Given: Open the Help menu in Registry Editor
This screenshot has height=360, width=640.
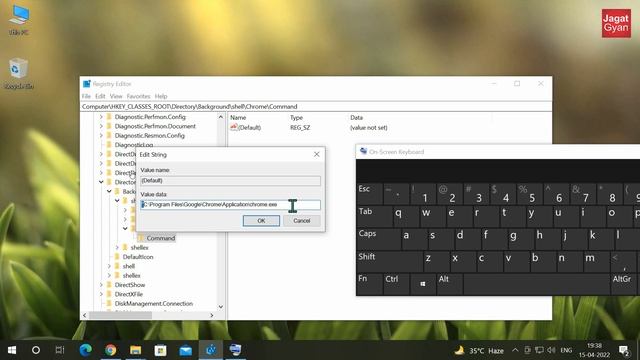Looking at the screenshot, I should pyautogui.click(x=161, y=96).
